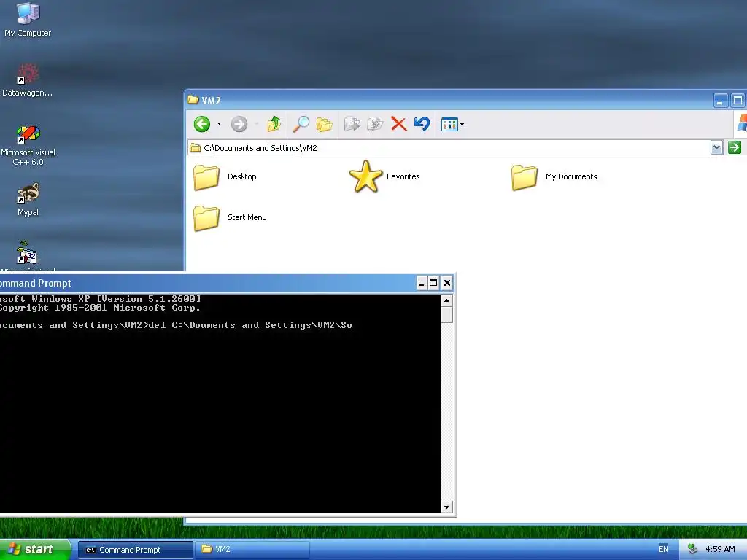The image size is (747, 560).
Task: Click the Copyright 1985-2001 Microsoft Corp. line
Action: tap(99, 308)
